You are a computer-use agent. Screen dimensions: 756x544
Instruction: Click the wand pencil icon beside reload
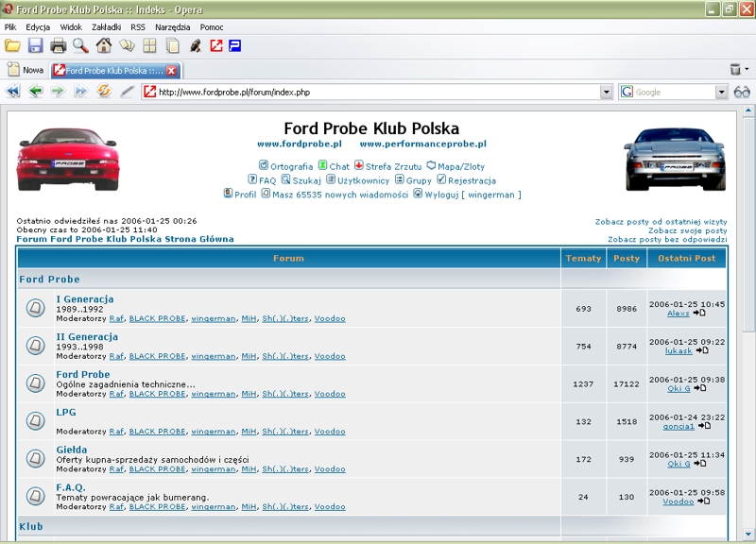[127, 91]
